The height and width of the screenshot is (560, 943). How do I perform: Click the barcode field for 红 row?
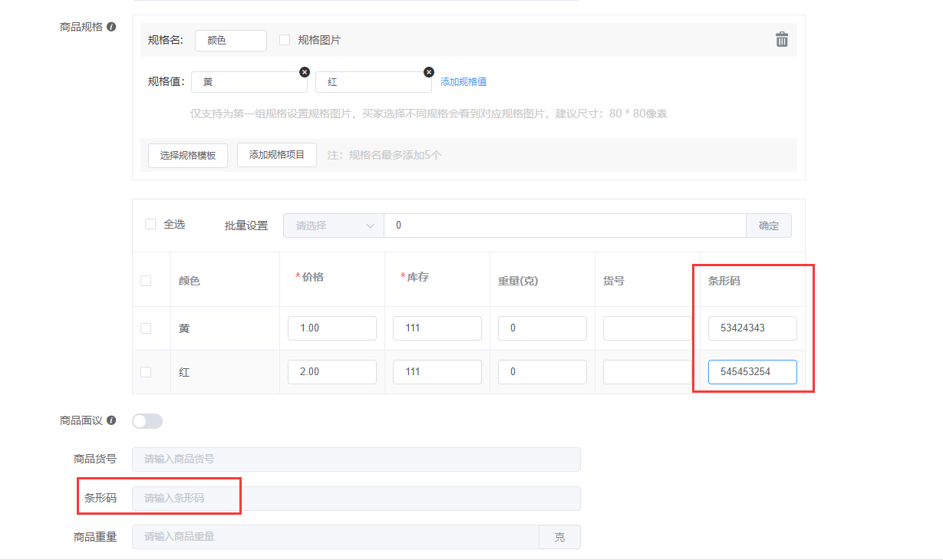coord(752,372)
